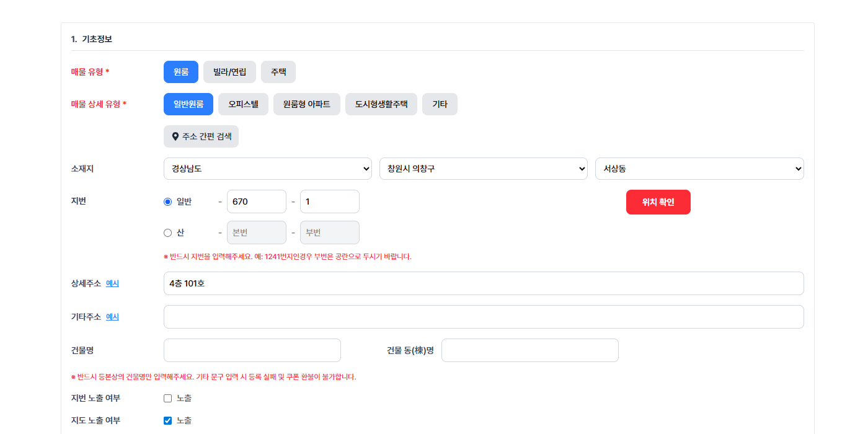The height and width of the screenshot is (434, 868).
Task: Focus the 건물 동(棟)명 text field
Action: (x=529, y=350)
